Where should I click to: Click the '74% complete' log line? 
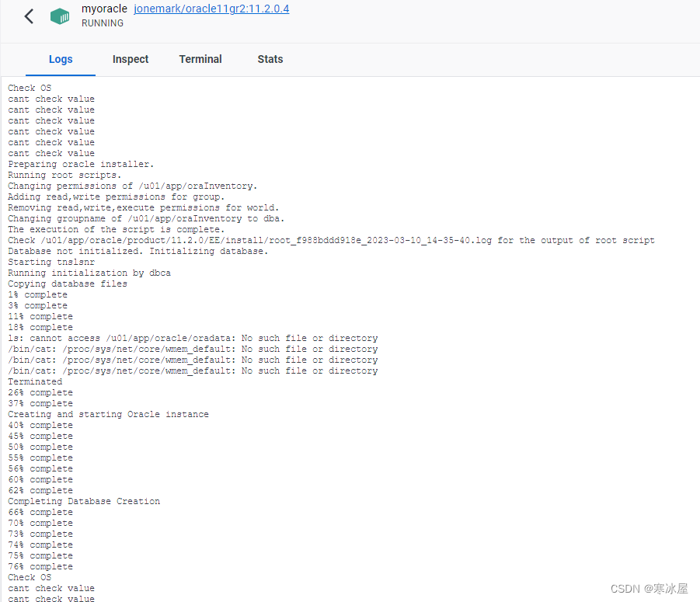click(x=40, y=545)
